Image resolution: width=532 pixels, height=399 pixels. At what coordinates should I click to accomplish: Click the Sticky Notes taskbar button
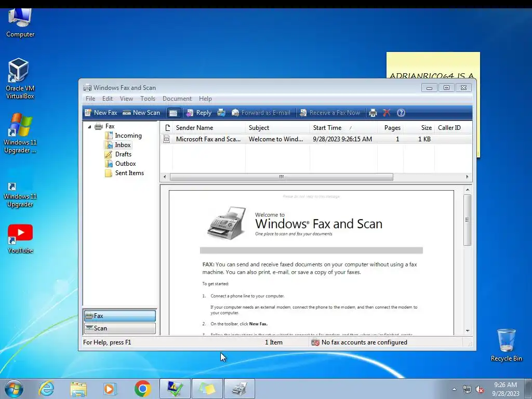click(207, 389)
